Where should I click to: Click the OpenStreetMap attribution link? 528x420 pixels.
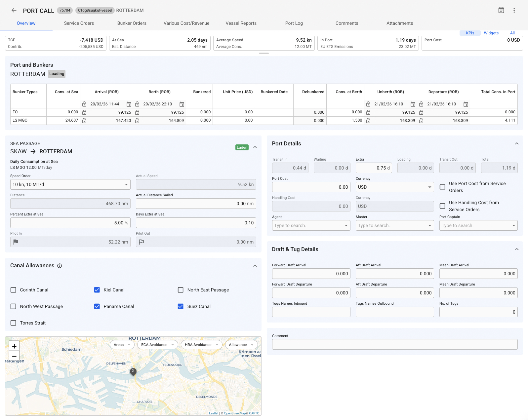tap(235, 413)
